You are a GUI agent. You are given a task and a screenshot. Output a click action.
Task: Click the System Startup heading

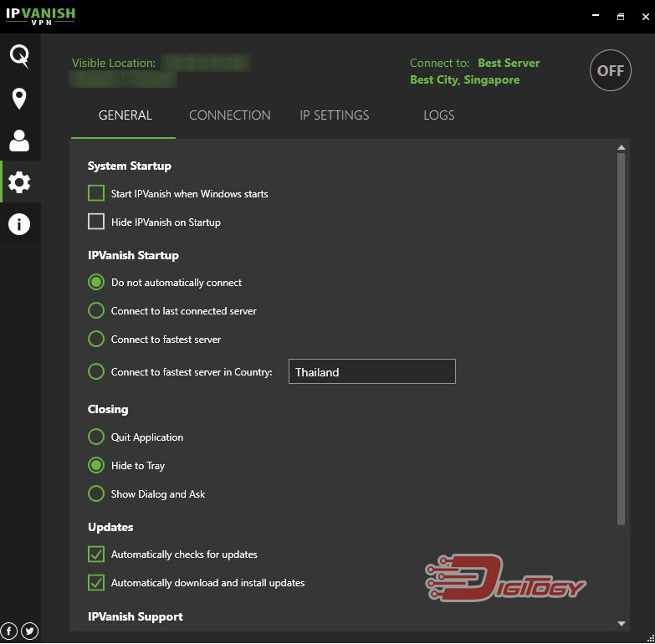(130, 166)
